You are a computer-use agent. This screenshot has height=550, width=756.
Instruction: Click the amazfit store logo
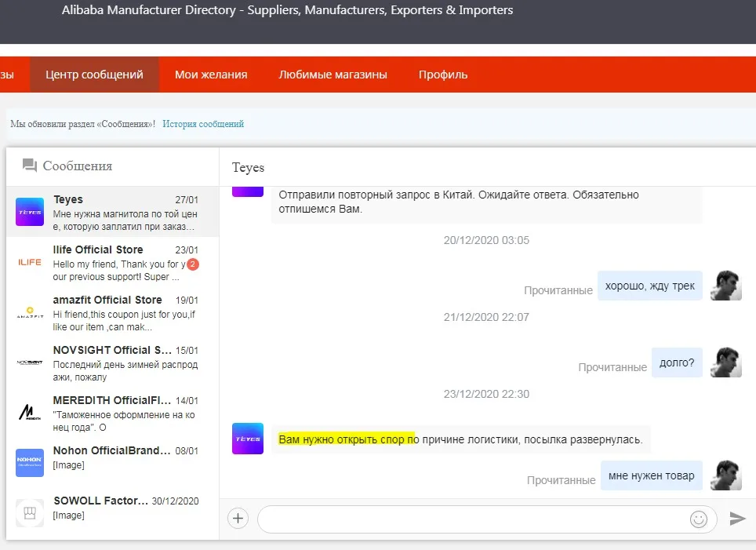(30, 312)
